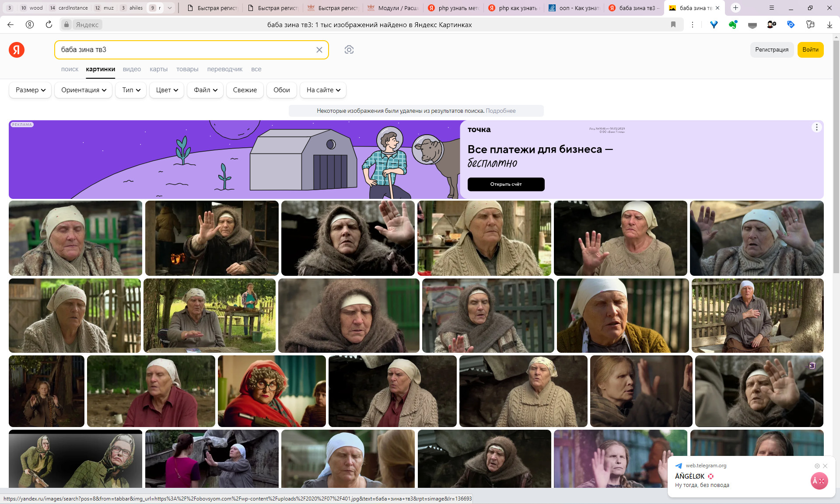Click the Yandex home icon in the toolbar
840x504 pixels.
30,24
